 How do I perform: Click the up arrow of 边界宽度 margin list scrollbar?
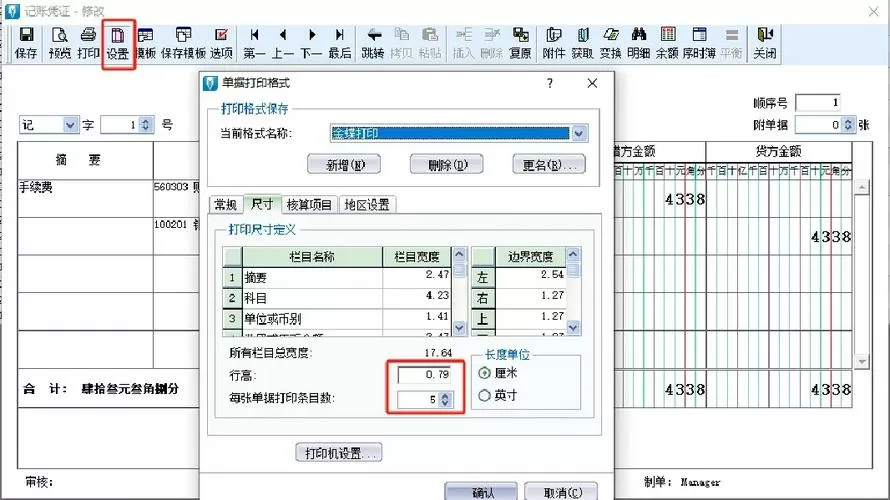573,254
